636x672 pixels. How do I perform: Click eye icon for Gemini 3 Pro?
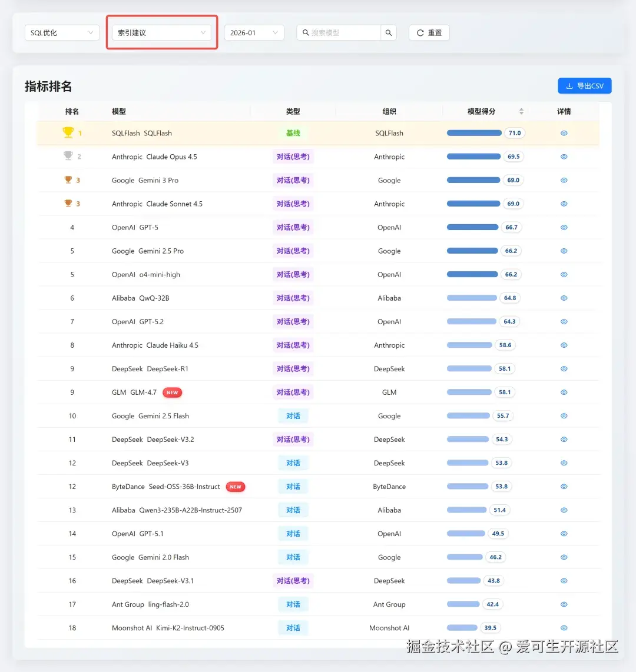point(564,181)
